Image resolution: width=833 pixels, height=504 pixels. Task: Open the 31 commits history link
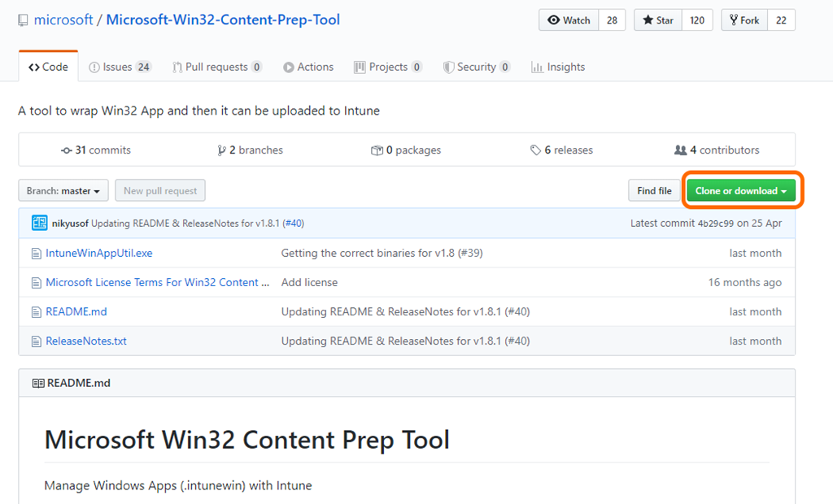pyautogui.click(x=96, y=150)
